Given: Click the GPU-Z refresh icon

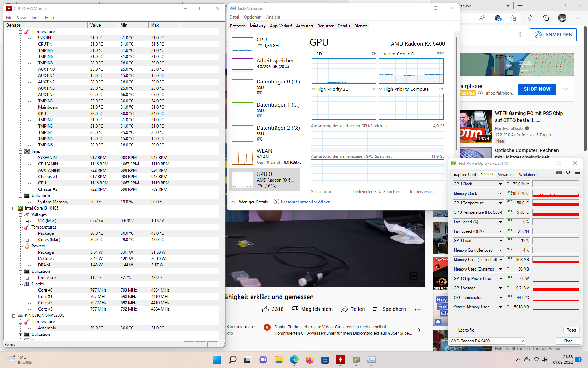Looking at the screenshot, I should tap(568, 172).
